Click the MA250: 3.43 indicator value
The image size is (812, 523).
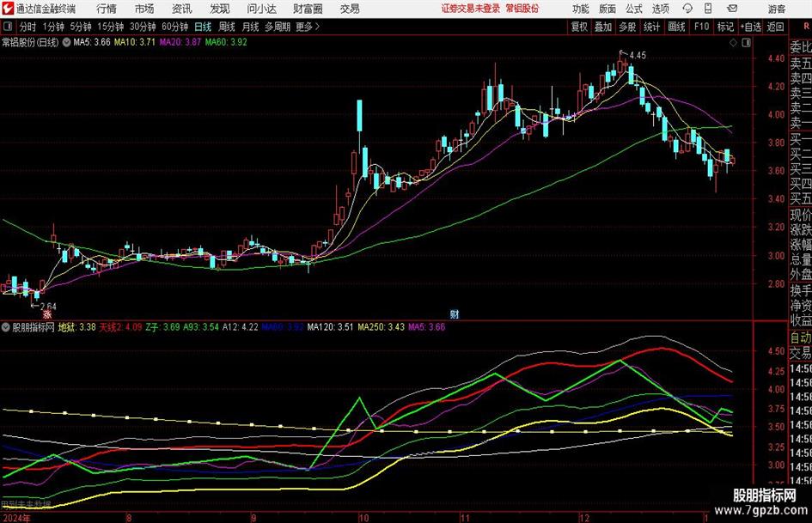pyautogui.click(x=382, y=327)
